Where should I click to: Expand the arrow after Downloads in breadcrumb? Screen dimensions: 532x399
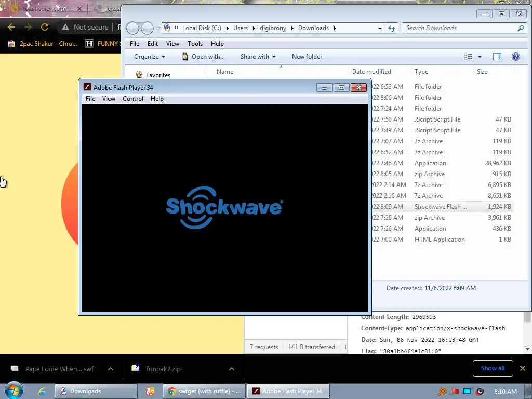tap(335, 28)
